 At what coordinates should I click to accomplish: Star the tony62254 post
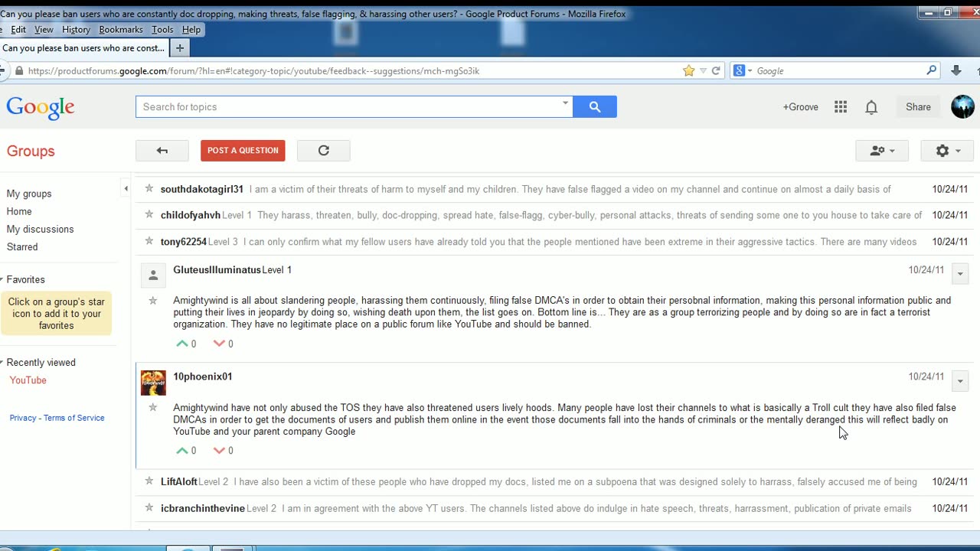(x=149, y=240)
